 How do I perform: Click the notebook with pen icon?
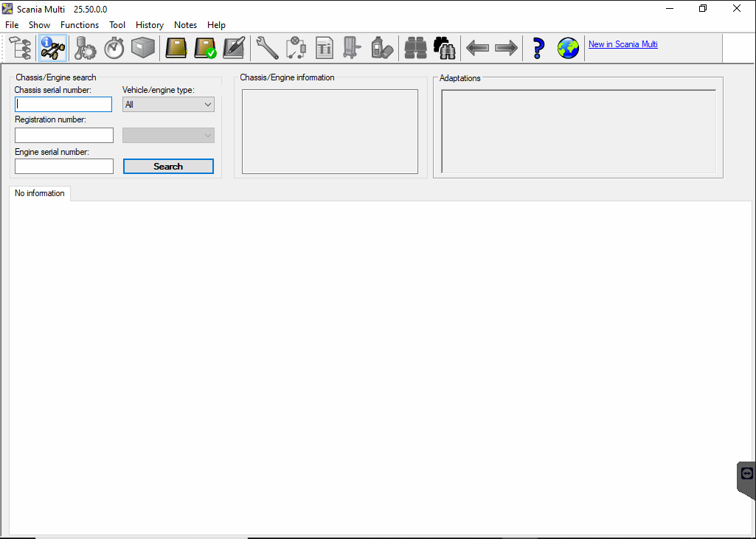click(x=234, y=49)
